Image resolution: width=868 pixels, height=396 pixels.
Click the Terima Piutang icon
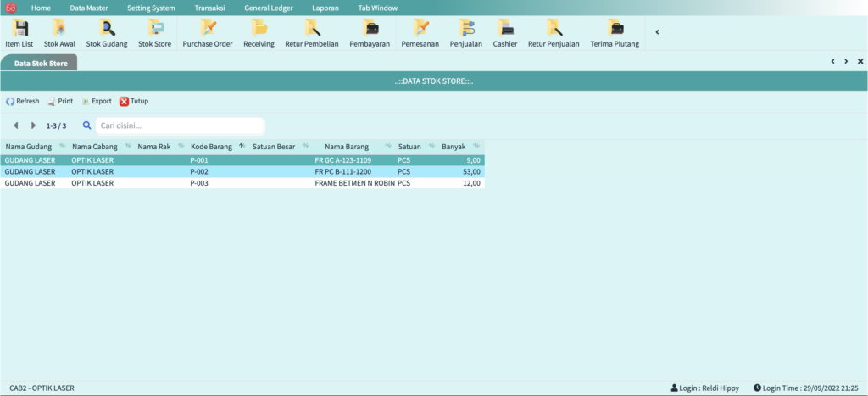pyautogui.click(x=615, y=32)
